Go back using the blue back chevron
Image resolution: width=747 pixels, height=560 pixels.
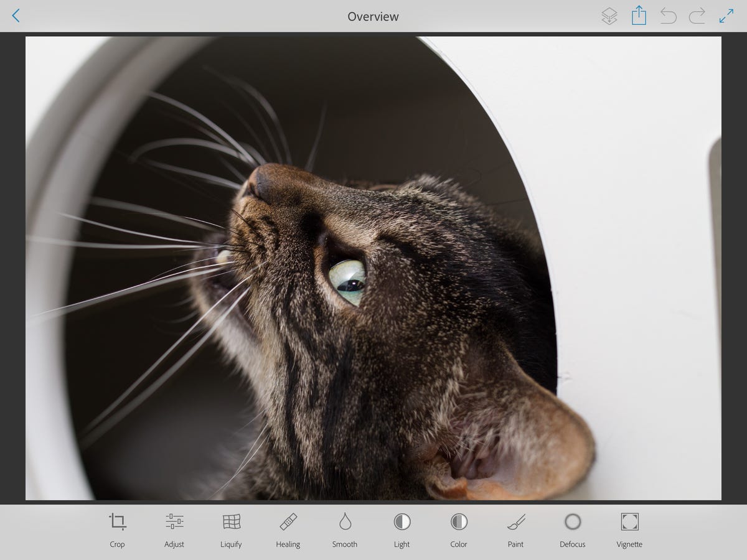16,16
